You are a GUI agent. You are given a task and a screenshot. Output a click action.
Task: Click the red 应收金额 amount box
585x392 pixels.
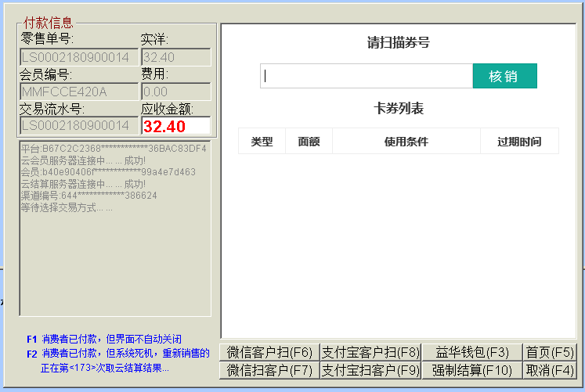point(175,125)
